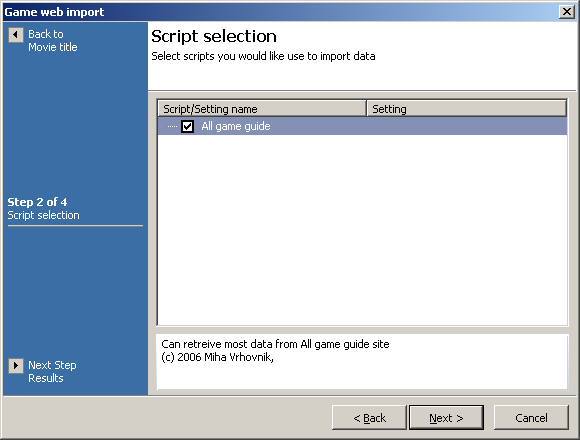Image resolution: width=580 pixels, height=440 pixels.
Task: Uncheck the All game guide checkbox
Action: point(188,126)
